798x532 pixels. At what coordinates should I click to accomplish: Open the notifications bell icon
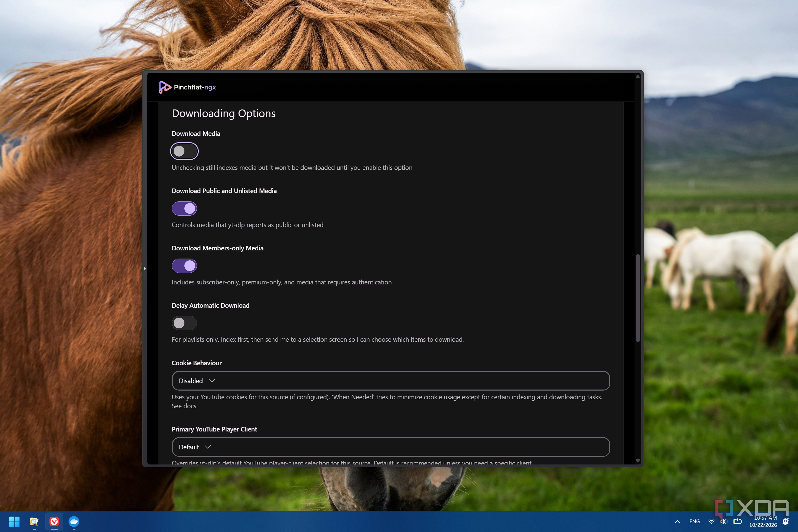(785, 522)
